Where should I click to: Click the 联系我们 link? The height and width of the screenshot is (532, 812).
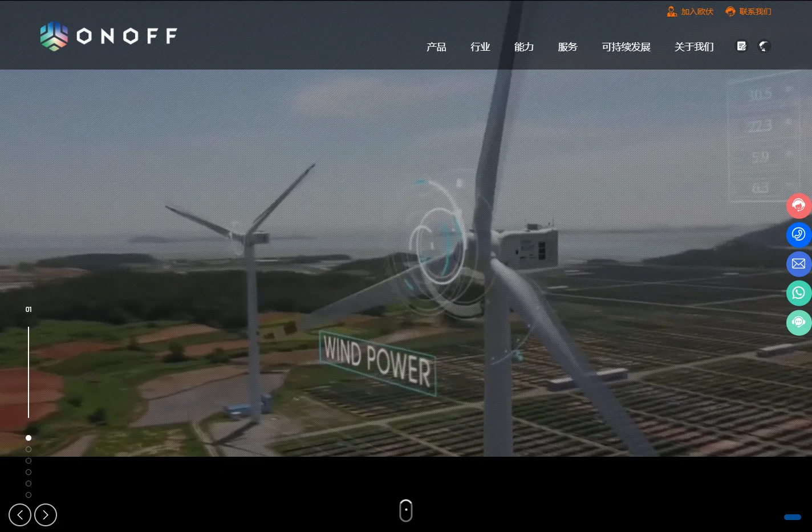click(x=755, y=11)
